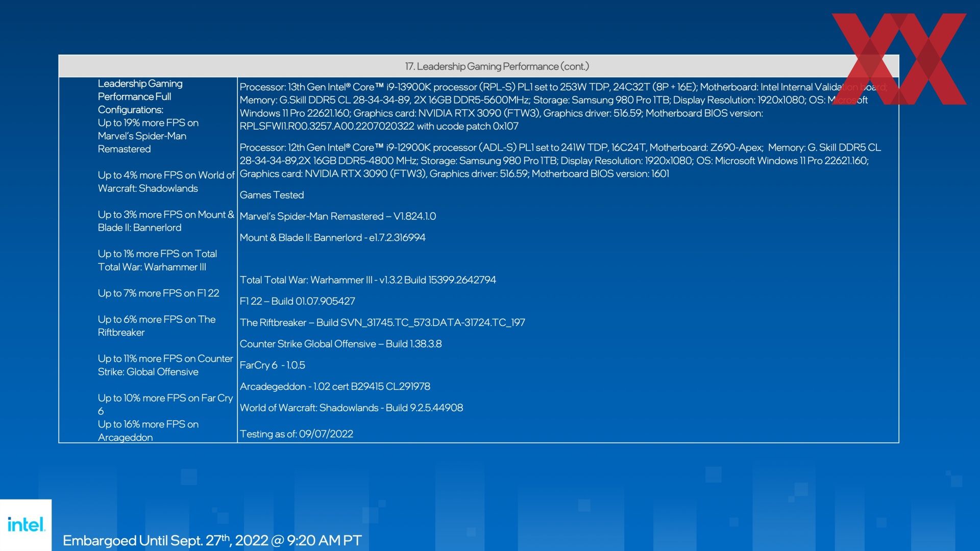Select 'Testing as of: 09/07/2022' line
This screenshot has width=980, height=551.
296,434
